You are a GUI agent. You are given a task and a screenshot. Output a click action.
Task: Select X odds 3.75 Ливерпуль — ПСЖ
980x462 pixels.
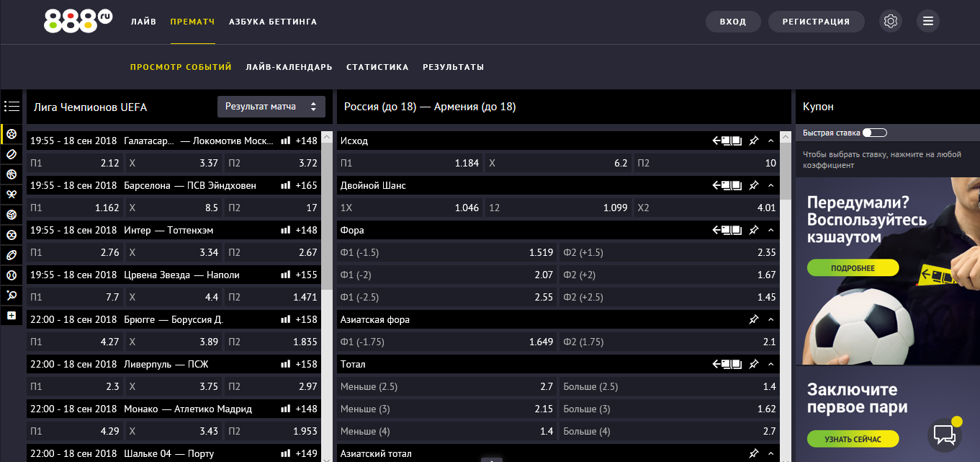pos(174,386)
